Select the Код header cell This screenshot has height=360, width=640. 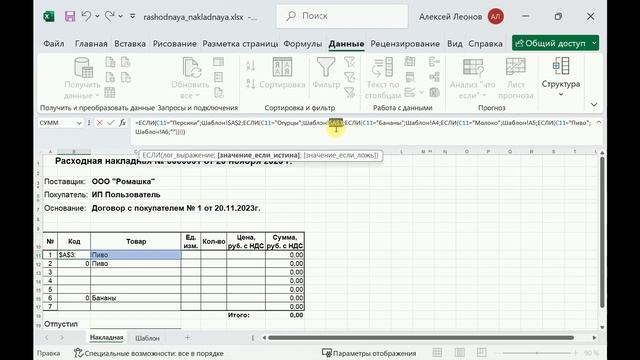coord(74,241)
